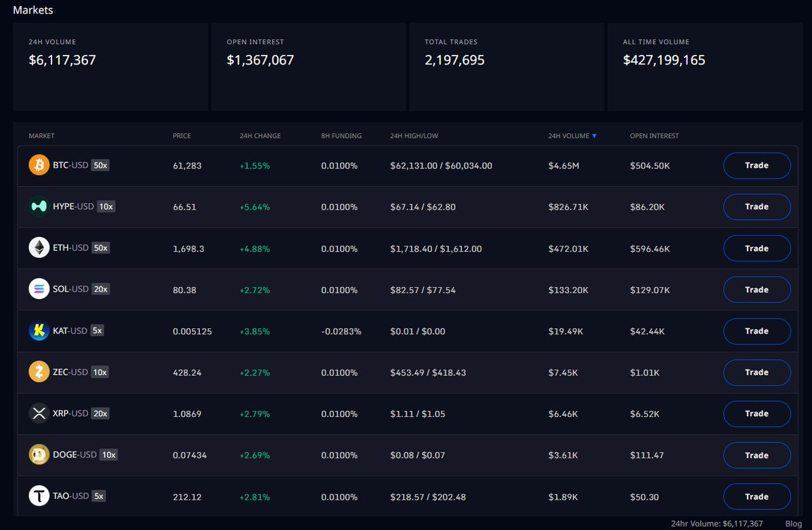The image size is (812, 530).
Task: Sort by the 24H Change column header
Action: pos(260,136)
